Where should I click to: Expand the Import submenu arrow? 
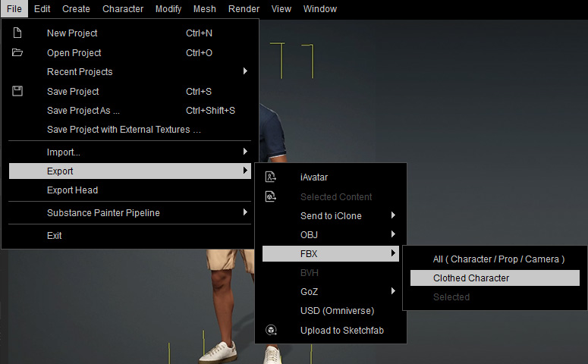245,152
